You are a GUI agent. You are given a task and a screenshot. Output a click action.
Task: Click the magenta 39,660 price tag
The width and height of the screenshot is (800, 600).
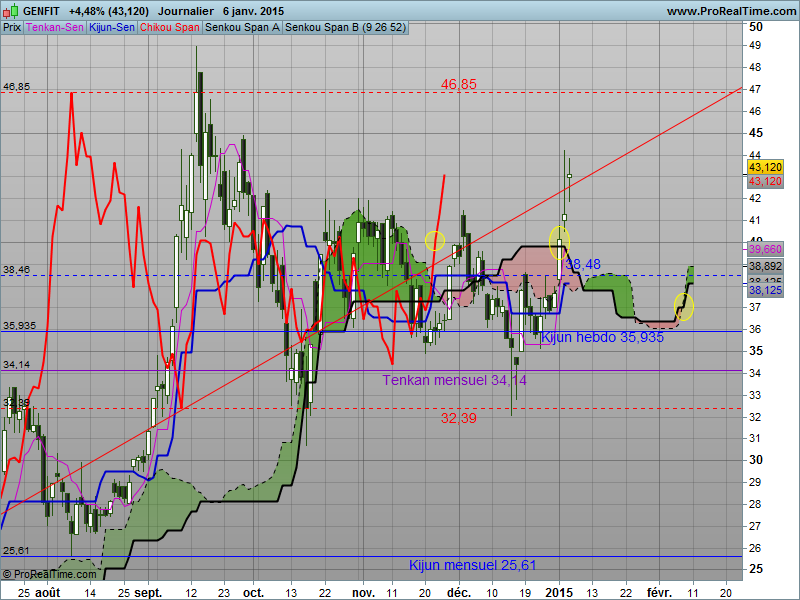[x=765, y=249]
